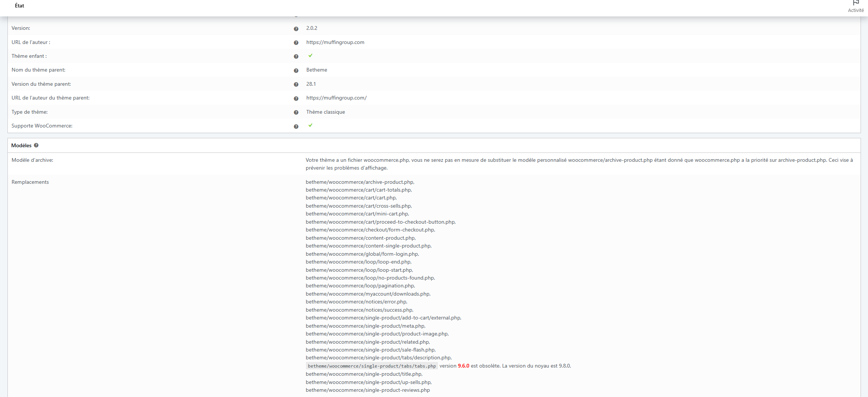Click help icon for Version du thème parent

[296, 85]
